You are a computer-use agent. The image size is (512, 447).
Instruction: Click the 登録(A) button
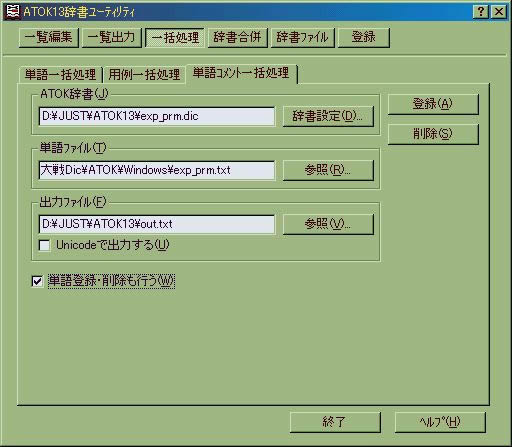pos(433,104)
